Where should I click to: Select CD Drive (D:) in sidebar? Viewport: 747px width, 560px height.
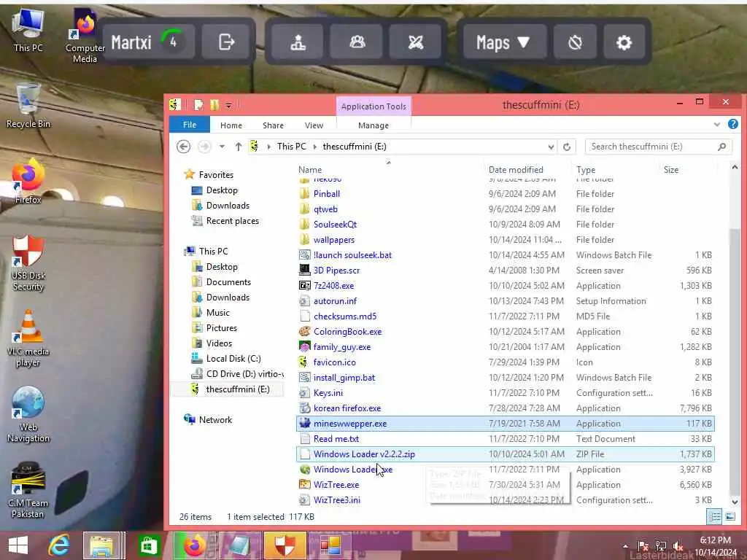[x=237, y=374]
